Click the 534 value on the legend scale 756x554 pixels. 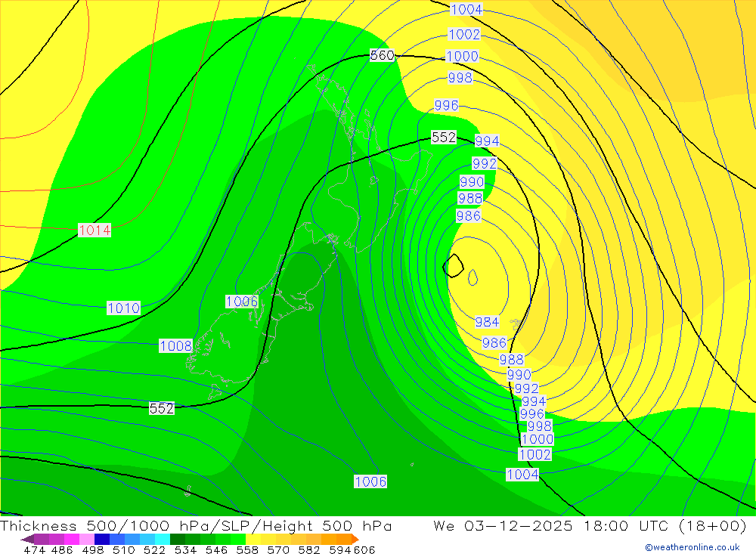click(185, 549)
